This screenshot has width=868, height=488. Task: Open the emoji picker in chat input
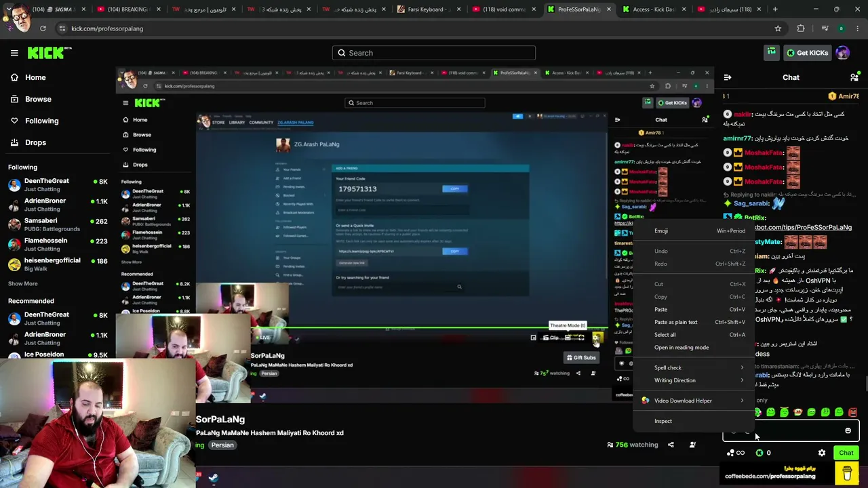848,430
